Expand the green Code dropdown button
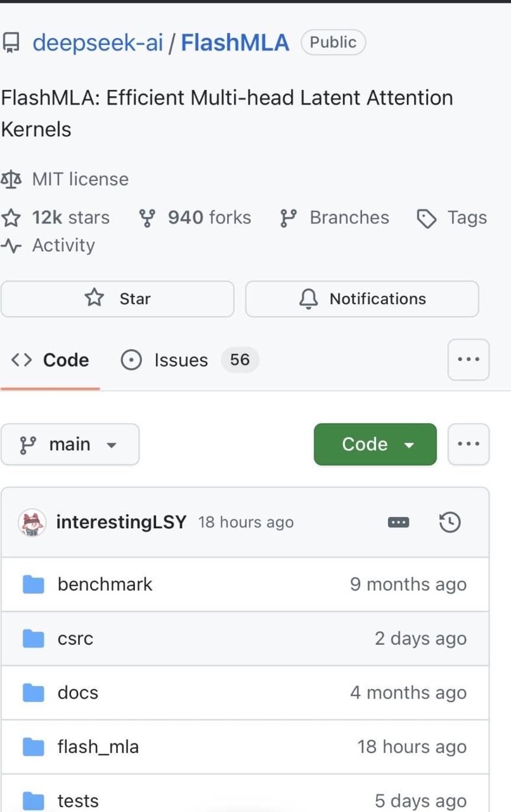Image resolution: width=511 pixels, height=812 pixels. 375,444
